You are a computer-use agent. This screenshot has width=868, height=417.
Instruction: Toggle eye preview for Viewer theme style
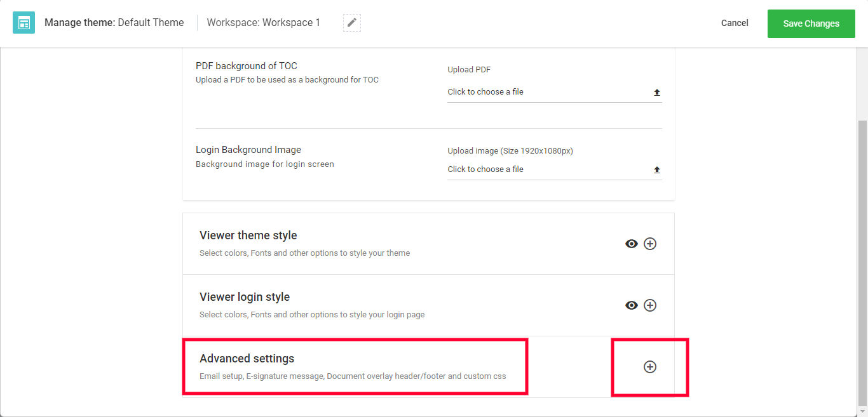pos(632,244)
